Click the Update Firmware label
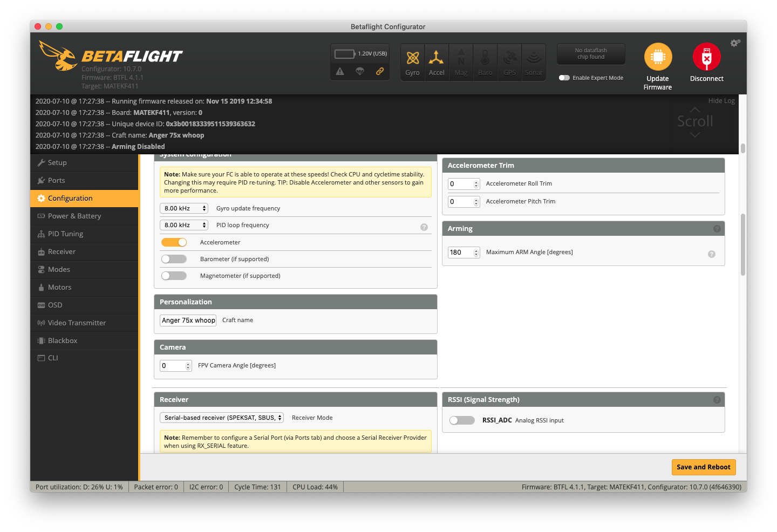Image resolution: width=777 pixels, height=532 pixels. [x=658, y=83]
